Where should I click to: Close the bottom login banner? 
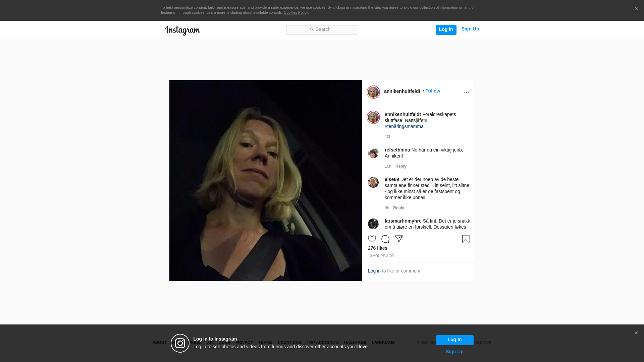click(x=636, y=333)
